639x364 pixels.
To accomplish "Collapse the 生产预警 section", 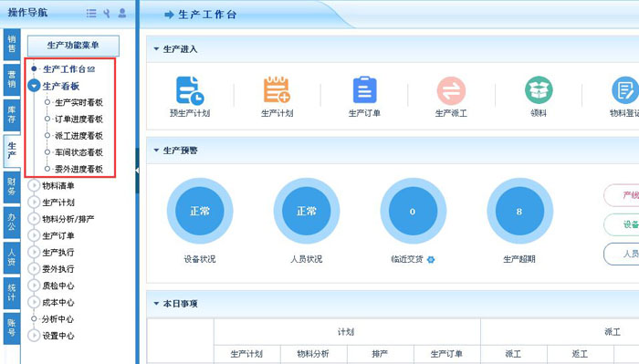I will pos(156,151).
